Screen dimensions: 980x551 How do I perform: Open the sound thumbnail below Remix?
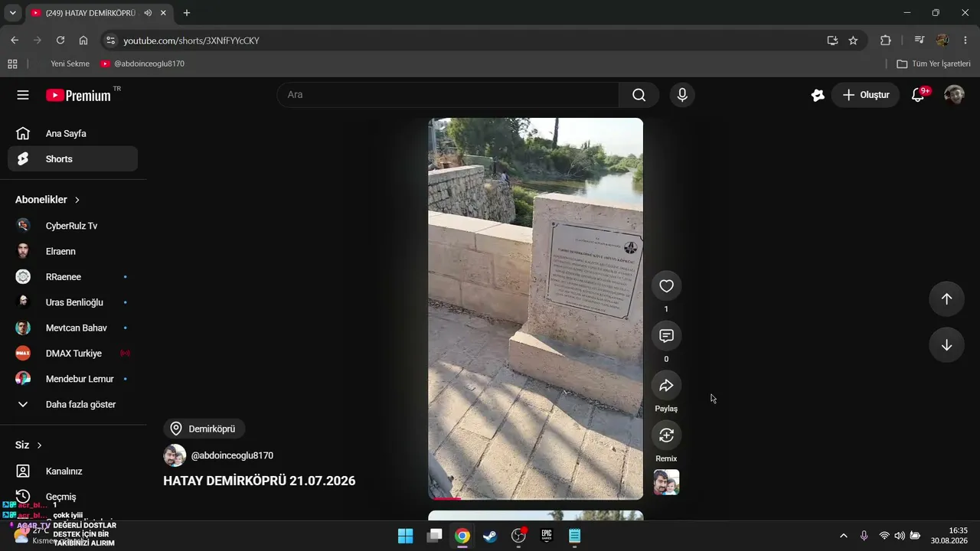pos(666,482)
